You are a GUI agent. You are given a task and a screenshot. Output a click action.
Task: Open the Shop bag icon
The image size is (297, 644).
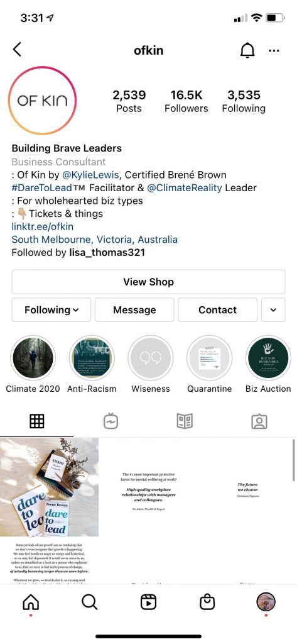coord(207,602)
